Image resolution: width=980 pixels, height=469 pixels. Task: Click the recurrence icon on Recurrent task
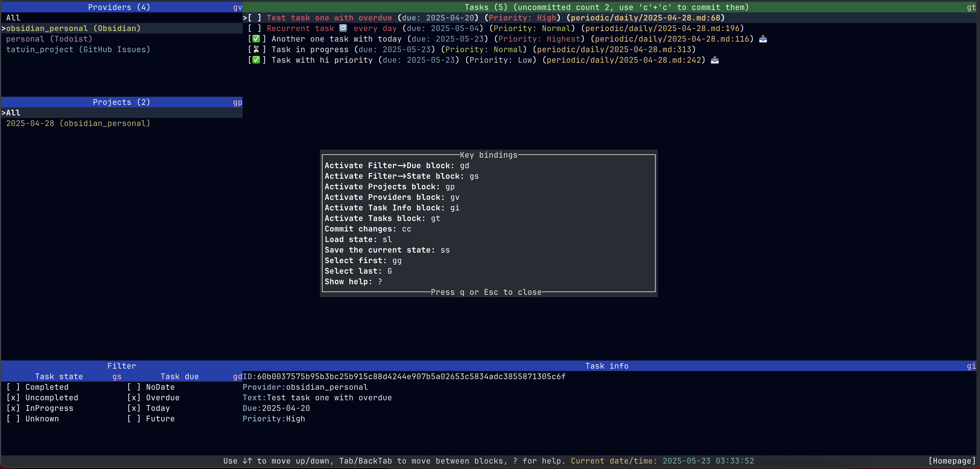coord(343,28)
